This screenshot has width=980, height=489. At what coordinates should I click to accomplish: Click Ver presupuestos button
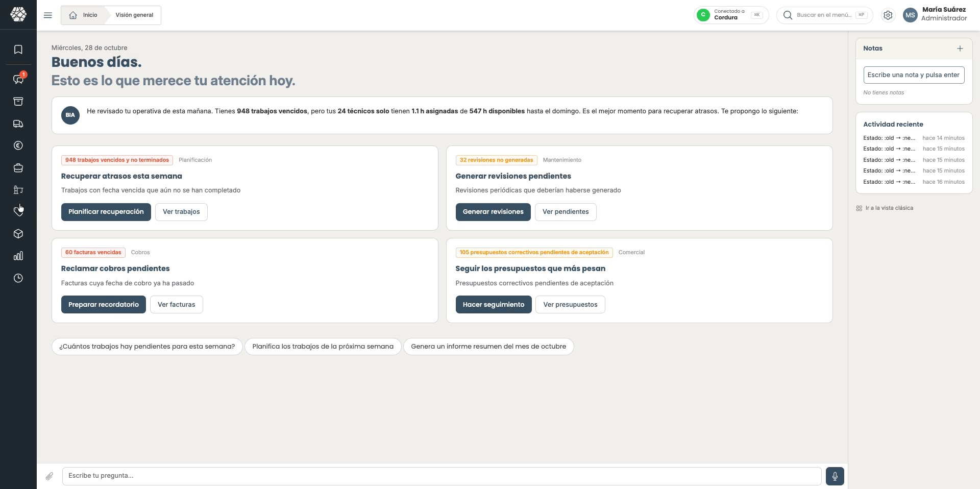point(570,305)
